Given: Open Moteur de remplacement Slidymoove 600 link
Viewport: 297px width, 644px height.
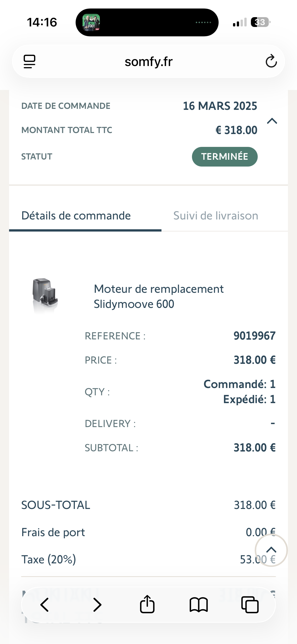Looking at the screenshot, I should 159,296.
